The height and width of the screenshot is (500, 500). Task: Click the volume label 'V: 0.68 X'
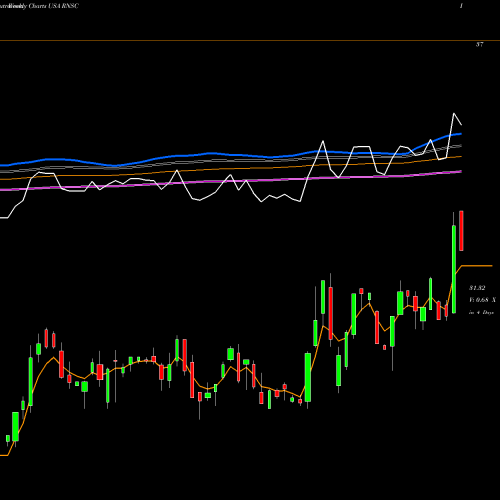tap(482, 300)
